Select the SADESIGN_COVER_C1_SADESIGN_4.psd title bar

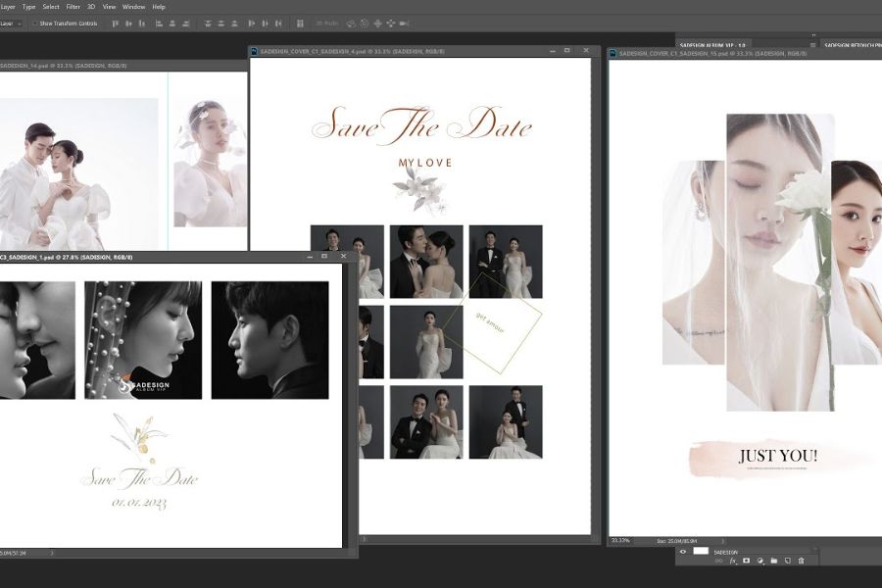click(x=392, y=50)
